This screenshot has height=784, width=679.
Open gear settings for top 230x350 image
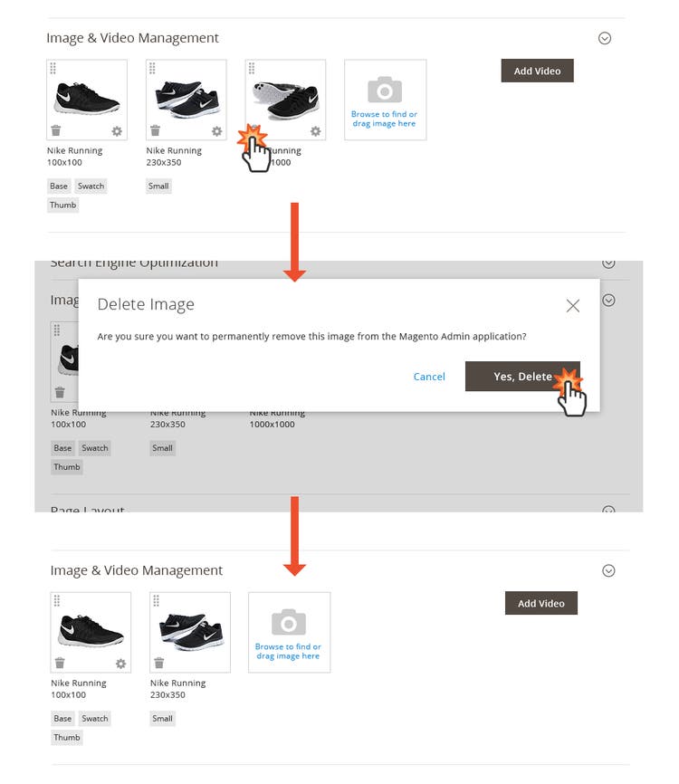216,131
